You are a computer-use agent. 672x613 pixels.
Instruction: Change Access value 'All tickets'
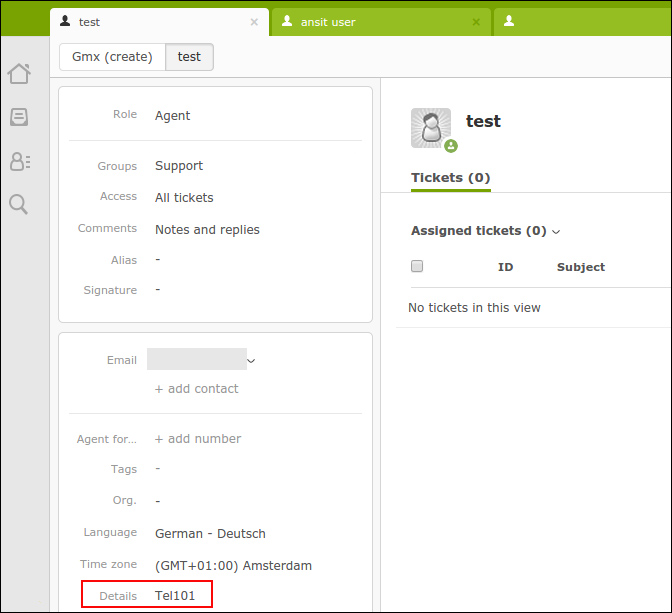tap(184, 198)
